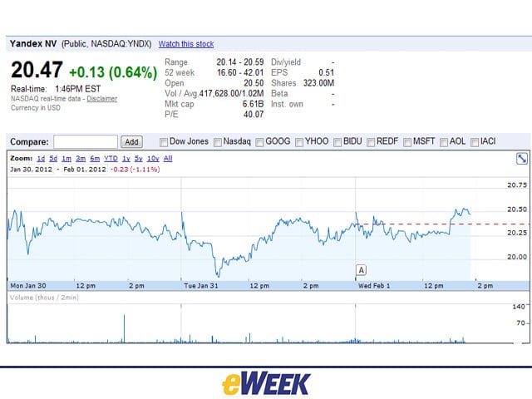Click the Shares value 323.00M
The image size is (532, 399).
318,83
